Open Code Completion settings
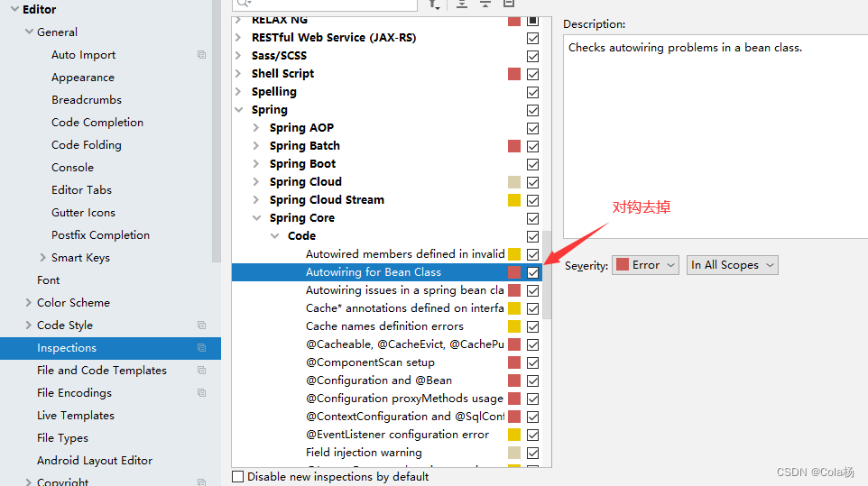 [x=97, y=123]
